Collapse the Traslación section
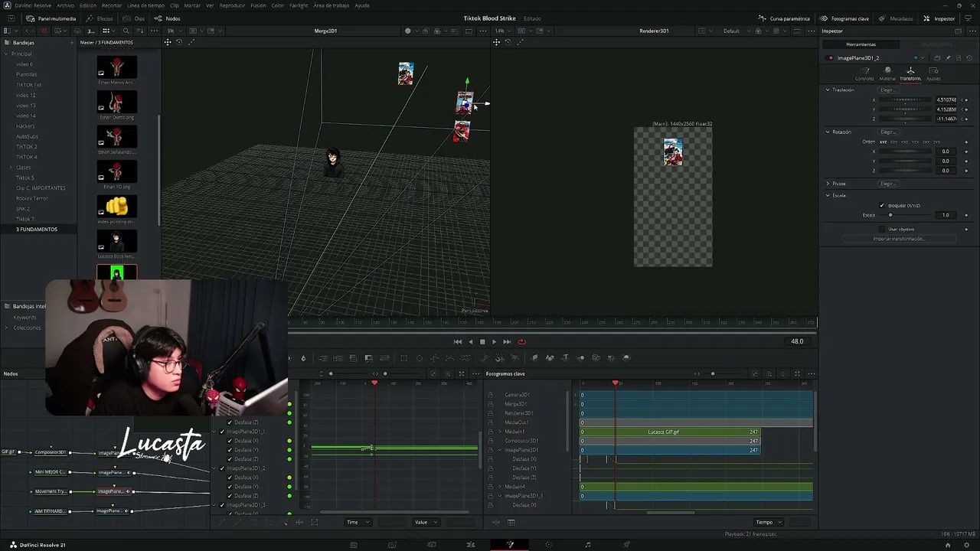The image size is (980, 551). [828, 90]
